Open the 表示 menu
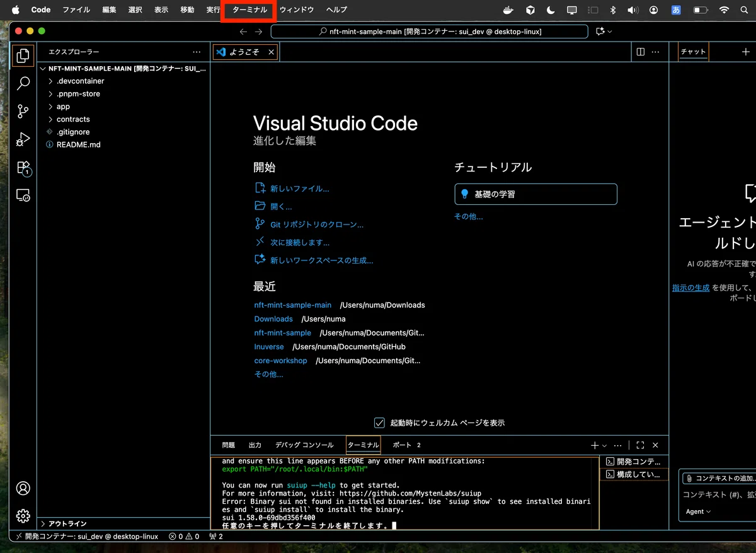 (161, 10)
